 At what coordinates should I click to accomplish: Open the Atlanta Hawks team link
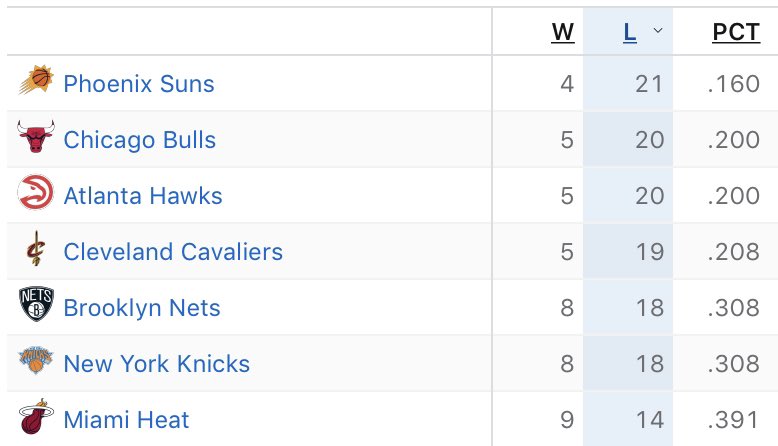[143, 195]
